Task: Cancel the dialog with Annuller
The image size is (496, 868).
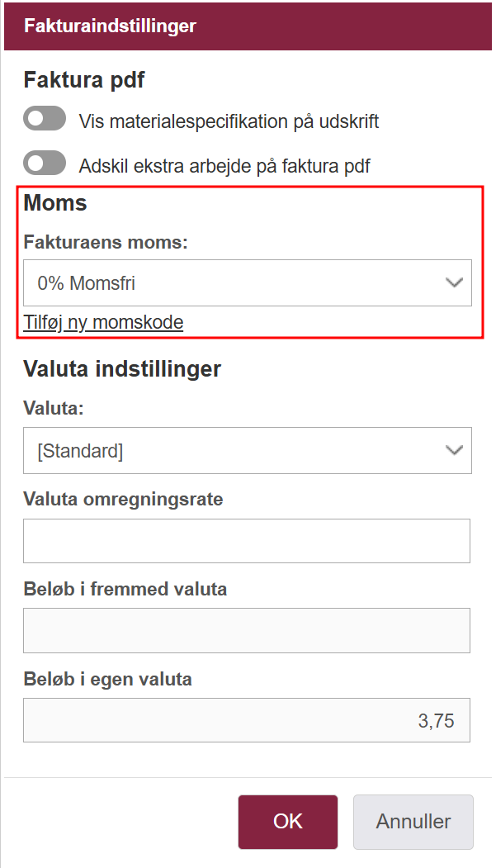Action: (x=413, y=822)
